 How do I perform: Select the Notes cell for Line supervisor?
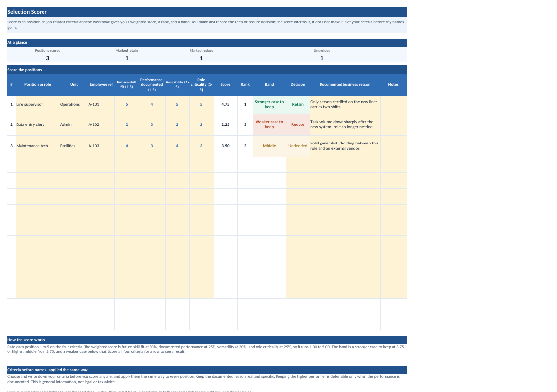coord(393,105)
